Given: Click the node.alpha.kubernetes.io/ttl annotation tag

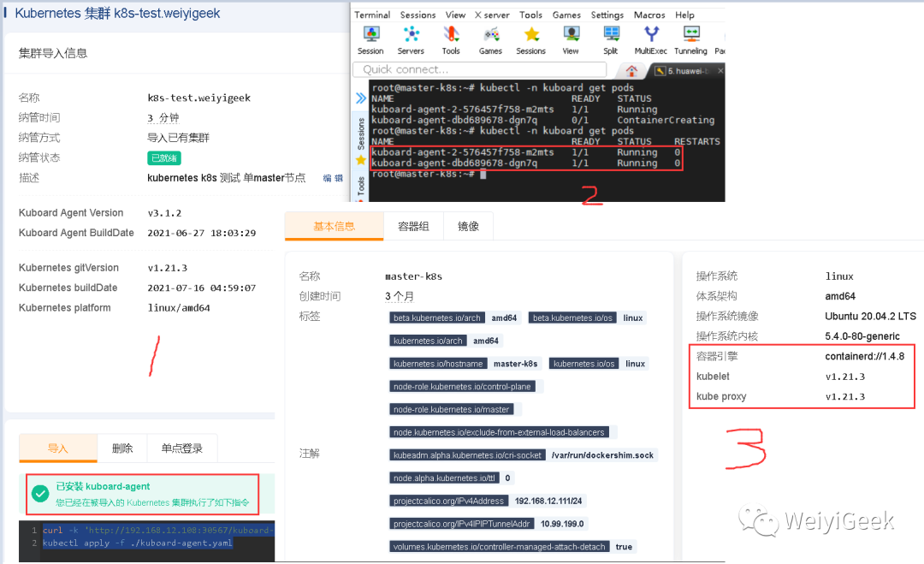Looking at the screenshot, I should [x=444, y=478].
